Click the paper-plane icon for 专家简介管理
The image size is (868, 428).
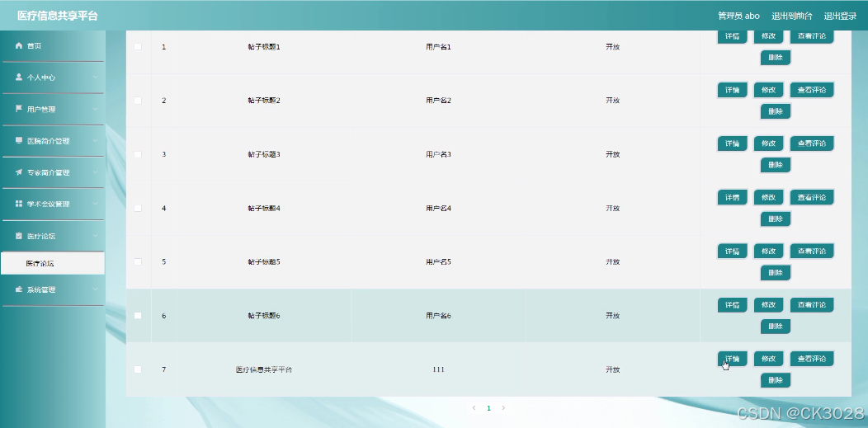(19, 172)
